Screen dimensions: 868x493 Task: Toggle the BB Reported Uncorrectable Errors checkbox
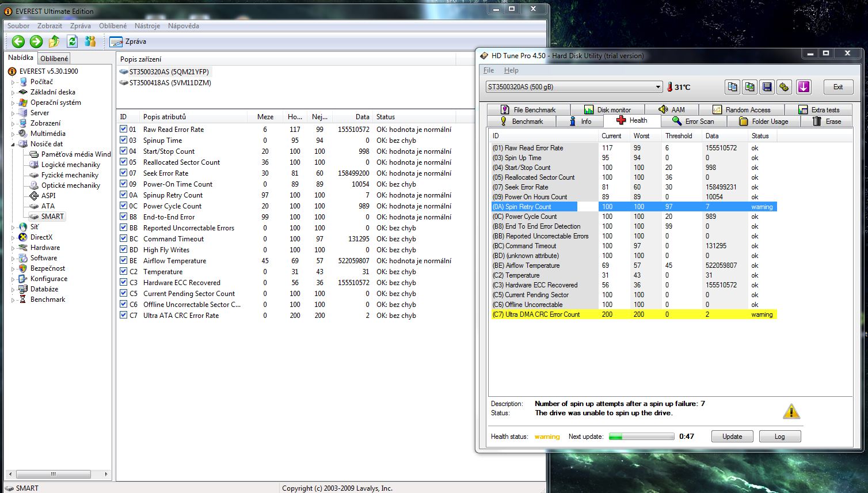tap(123, 228)
